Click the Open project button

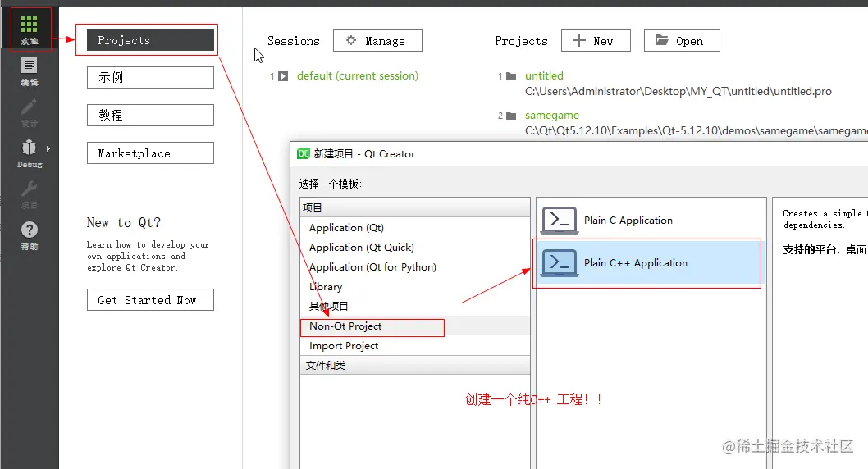click(x=682, y=40)
